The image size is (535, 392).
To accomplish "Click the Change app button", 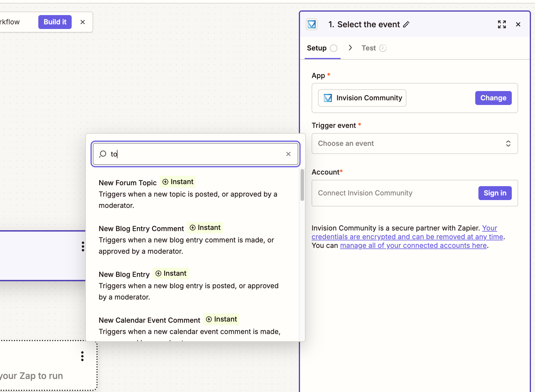I will pos(493,98).
